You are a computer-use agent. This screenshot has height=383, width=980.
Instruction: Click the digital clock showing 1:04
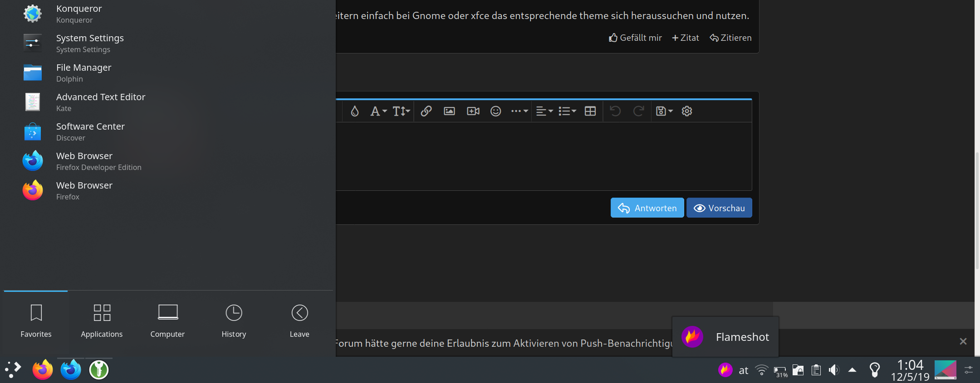(910, 370)
